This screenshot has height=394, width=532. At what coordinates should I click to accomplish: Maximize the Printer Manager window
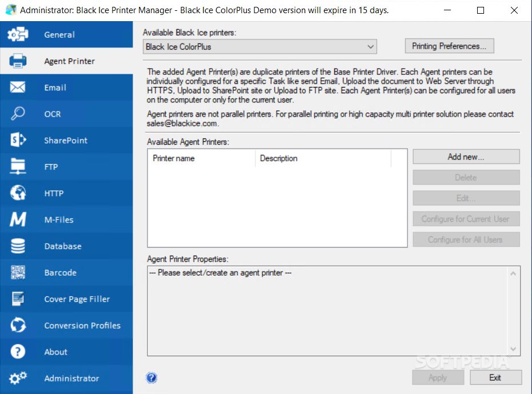point(481,10)
